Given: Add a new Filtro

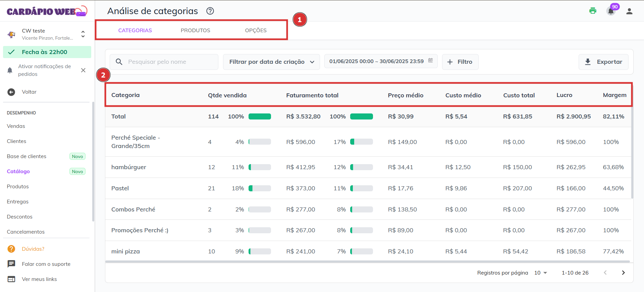Looking at the screenshot, I should tap(460, 62).
